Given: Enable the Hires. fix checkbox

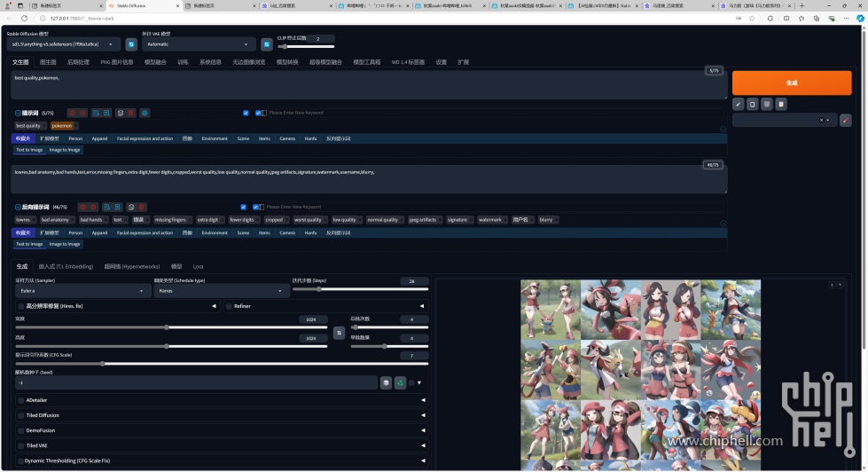Looking at the screenshot, I should pyautogui.click(x=21, y=306).
